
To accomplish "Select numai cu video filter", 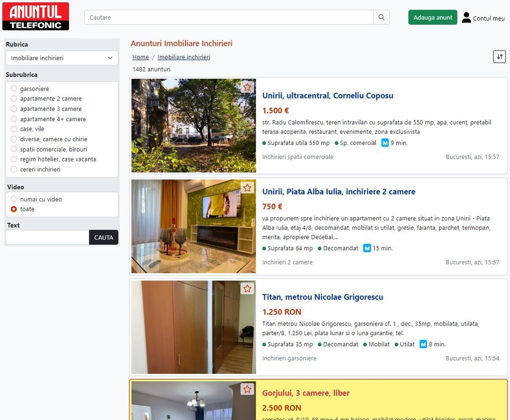I will click(x=14, y=199).
